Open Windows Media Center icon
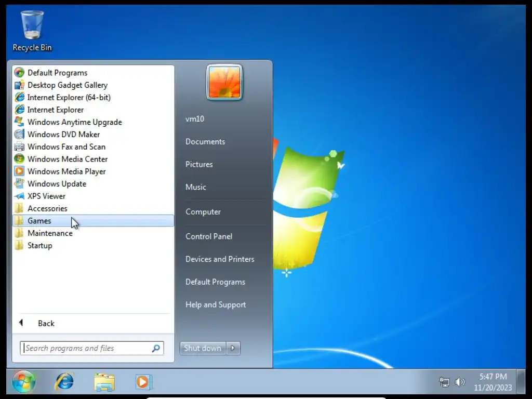Image resolution: width=532 pixels, height=399 pixels. [x=19, y=159]
